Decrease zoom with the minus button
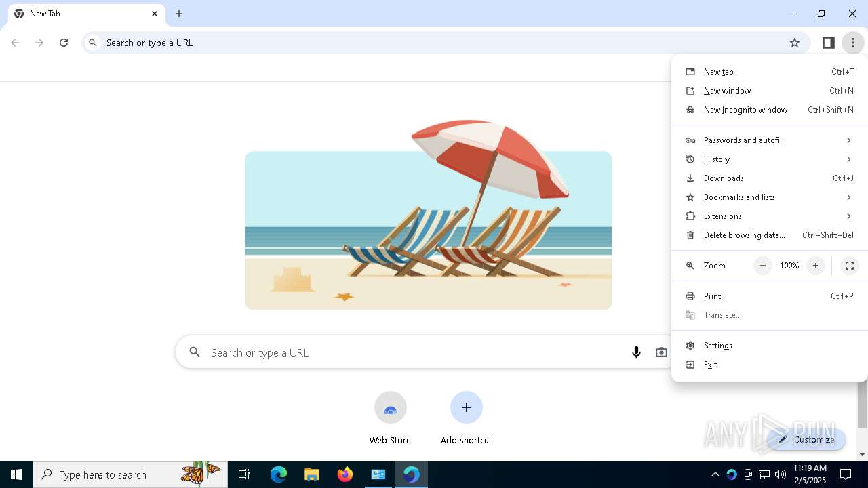Viewport: 868px width, 488px height. (763, 266)
